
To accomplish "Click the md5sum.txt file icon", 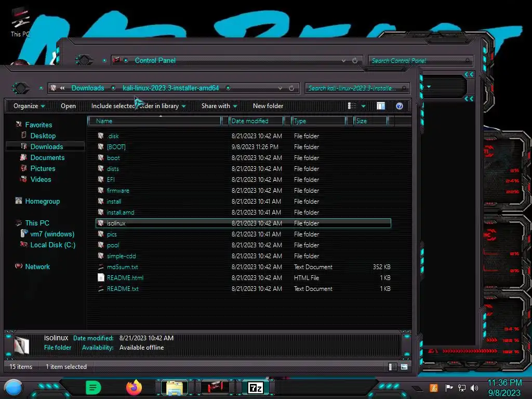I will [x=101, y=267].
